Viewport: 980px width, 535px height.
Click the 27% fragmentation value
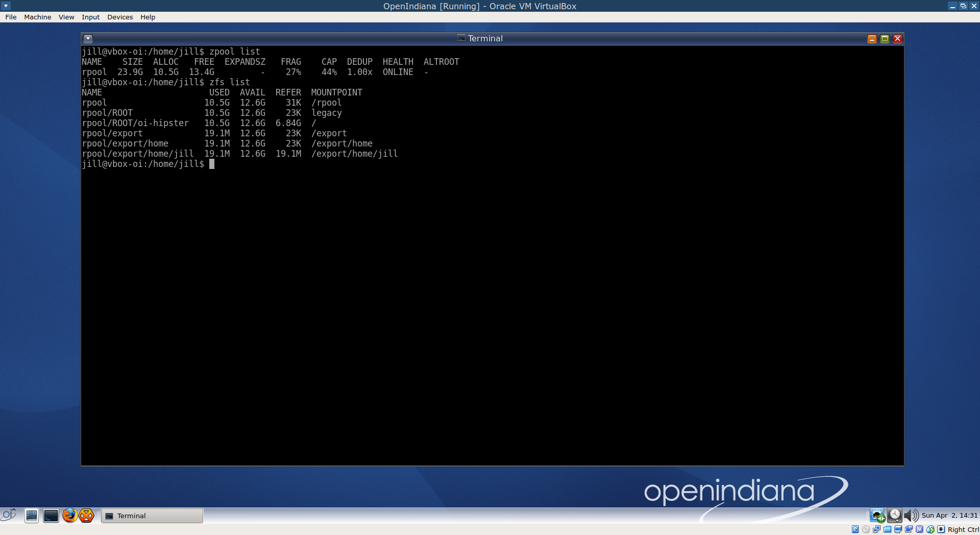tap(293, 72)
